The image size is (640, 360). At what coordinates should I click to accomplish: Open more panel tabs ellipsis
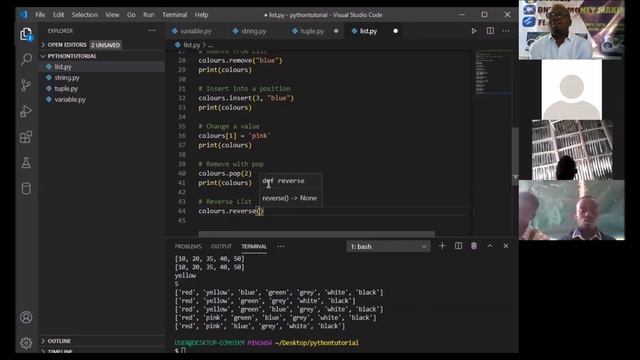click(x=281, y=247)
